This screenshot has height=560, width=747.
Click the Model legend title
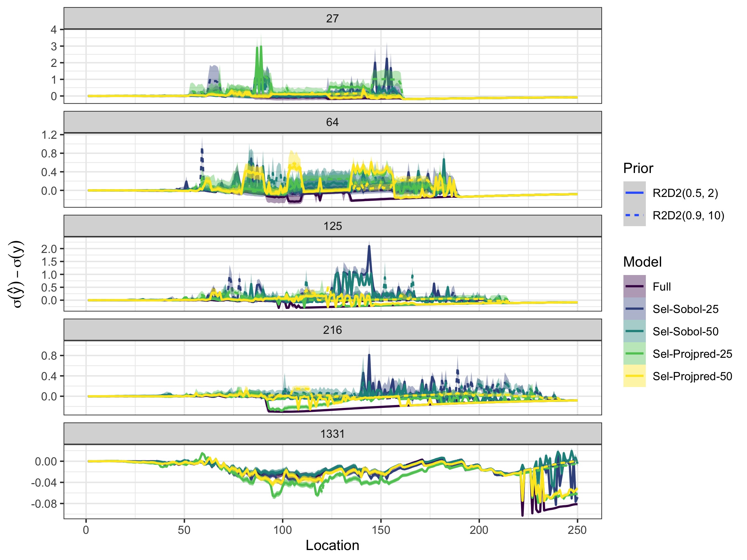[642, 262]
